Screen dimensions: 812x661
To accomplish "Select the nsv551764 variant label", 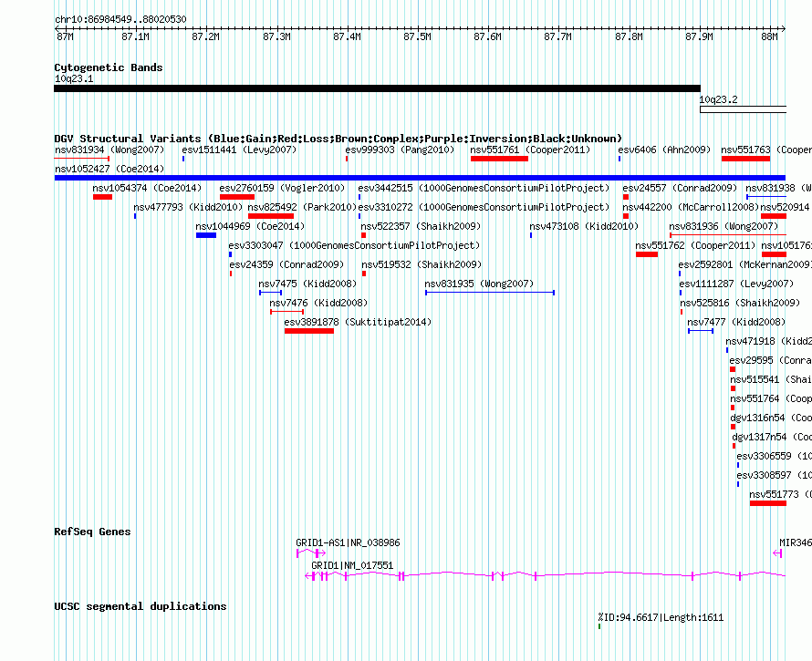I will coord(771,398).
